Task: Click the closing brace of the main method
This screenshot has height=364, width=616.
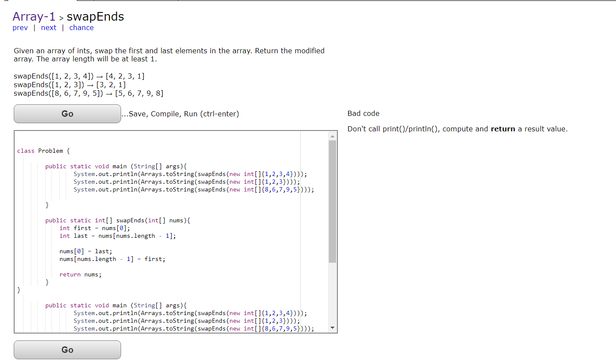Action: (47, 205)
